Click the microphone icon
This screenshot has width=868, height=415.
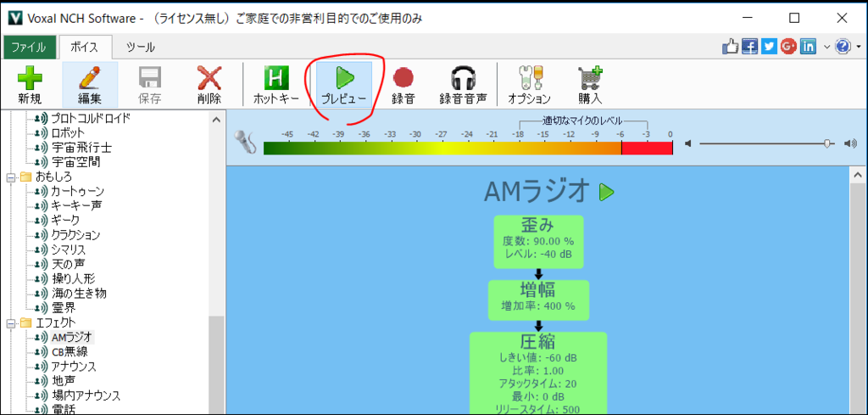245,142
